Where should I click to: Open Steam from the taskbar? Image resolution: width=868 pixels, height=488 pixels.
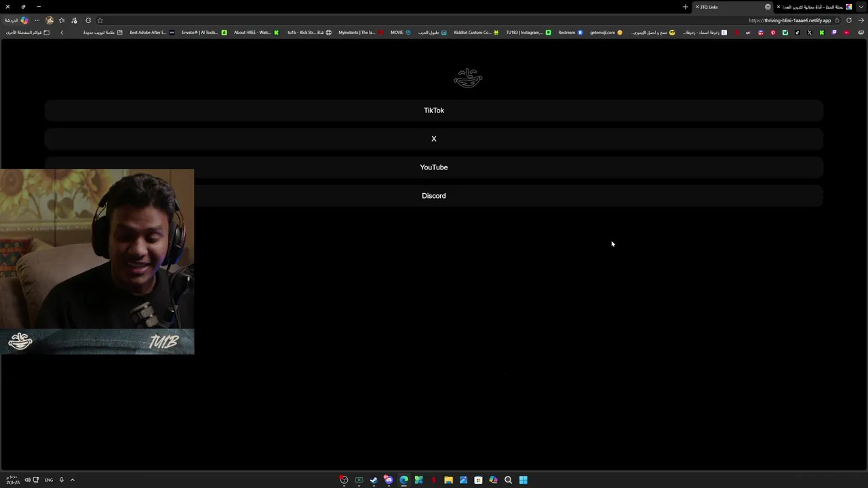pos(374,480)
